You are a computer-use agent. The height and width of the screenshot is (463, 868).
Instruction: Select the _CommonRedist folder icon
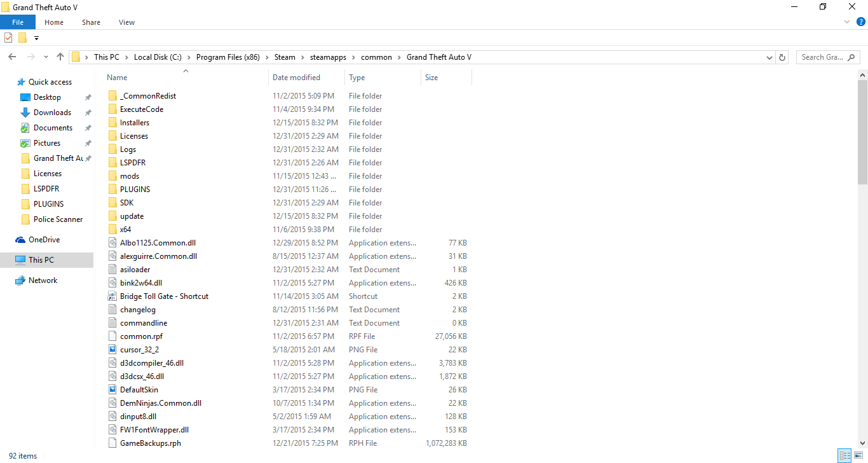(x=112, y=96)
